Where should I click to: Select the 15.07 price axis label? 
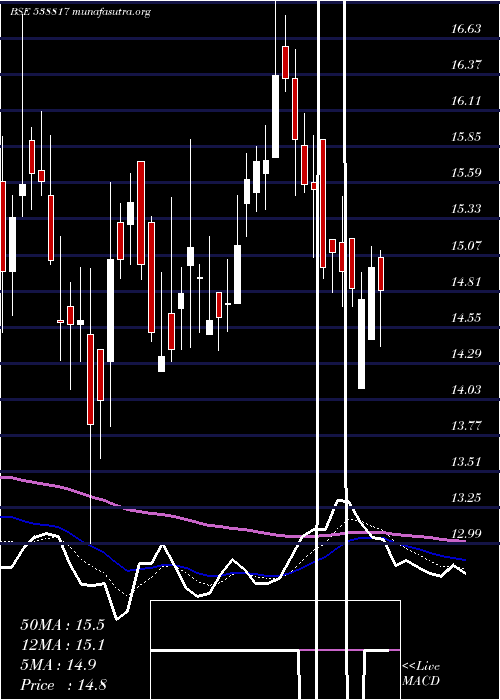[466, 246]
